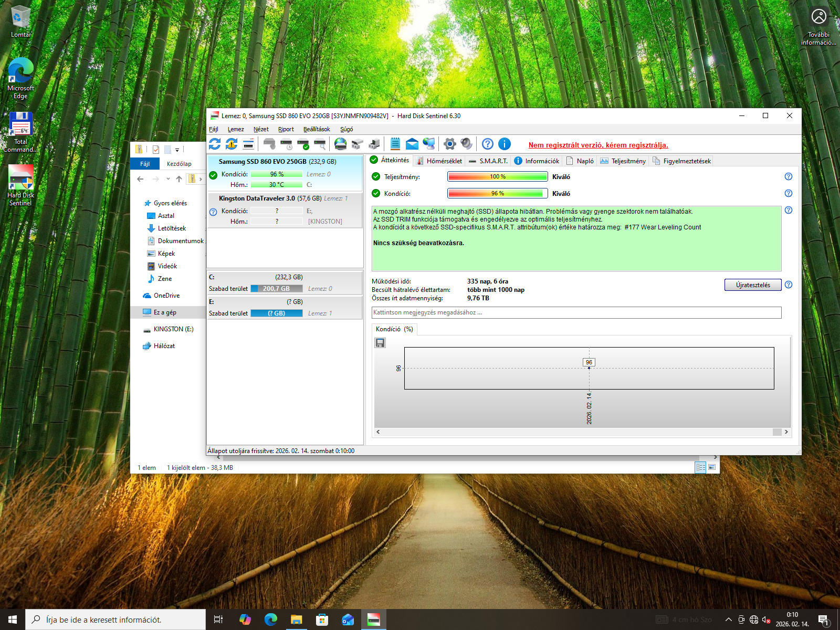840x630 pixels.
Task: Switch to the Hőmérséklet tab
Action: pos(439,161)
